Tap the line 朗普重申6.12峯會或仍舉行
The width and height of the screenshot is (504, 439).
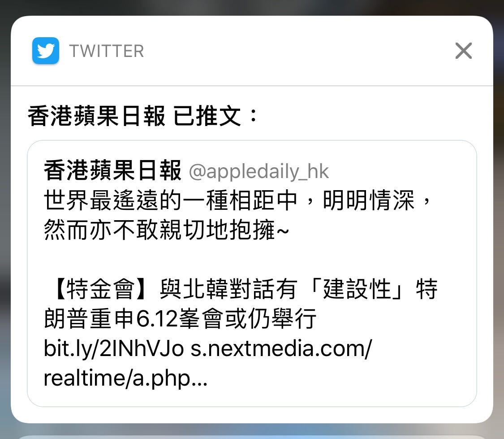180,318
